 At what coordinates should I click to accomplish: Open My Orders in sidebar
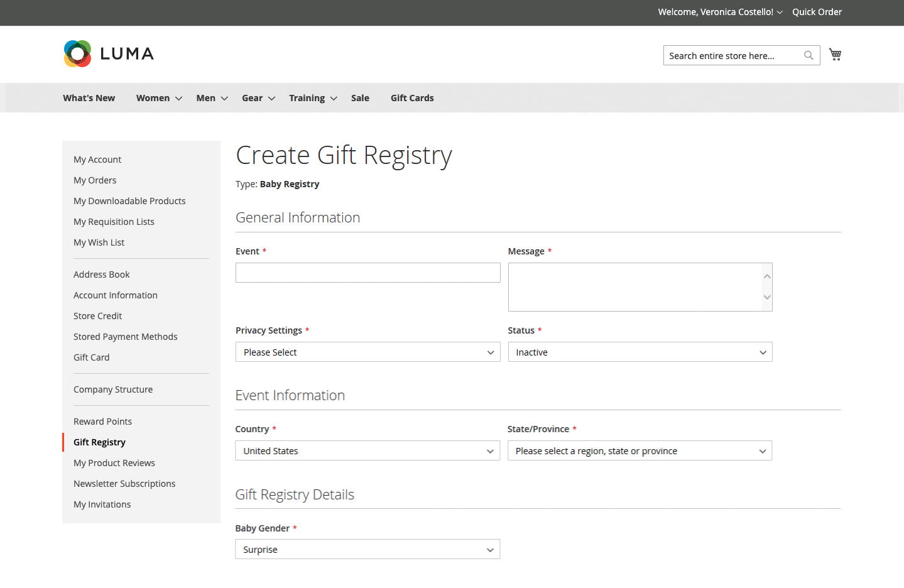point(95,180)
